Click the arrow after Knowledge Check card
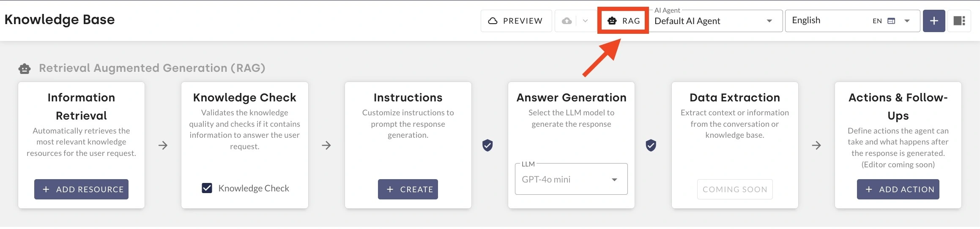Viewport: 980px width, 229px height. (x=326, y=145)
